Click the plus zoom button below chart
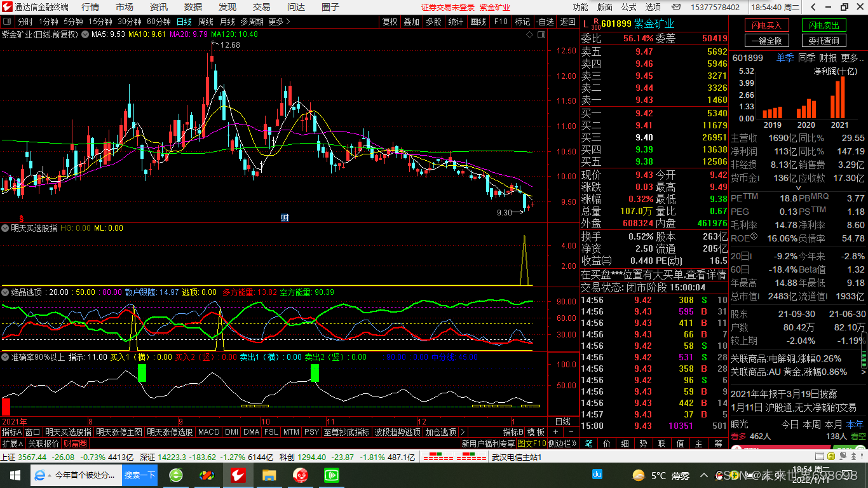The image size is (868, 488). 554,432
